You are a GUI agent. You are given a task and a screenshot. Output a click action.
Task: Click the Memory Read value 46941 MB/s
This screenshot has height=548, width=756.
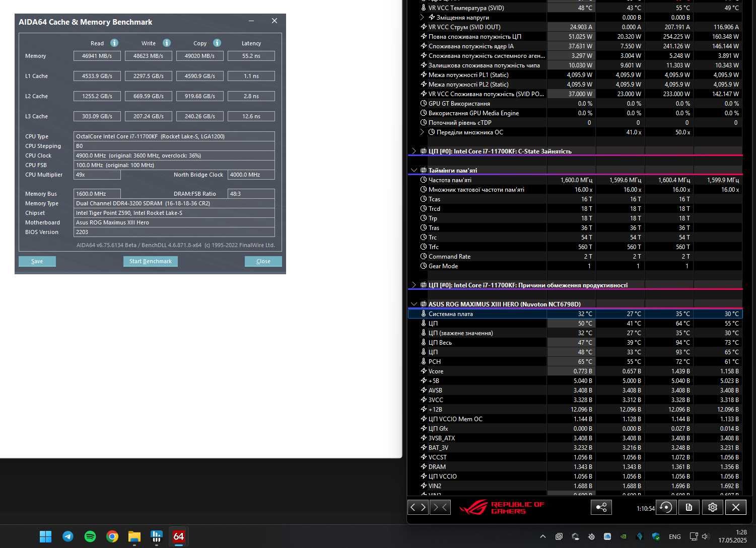[x=97, y=56]
